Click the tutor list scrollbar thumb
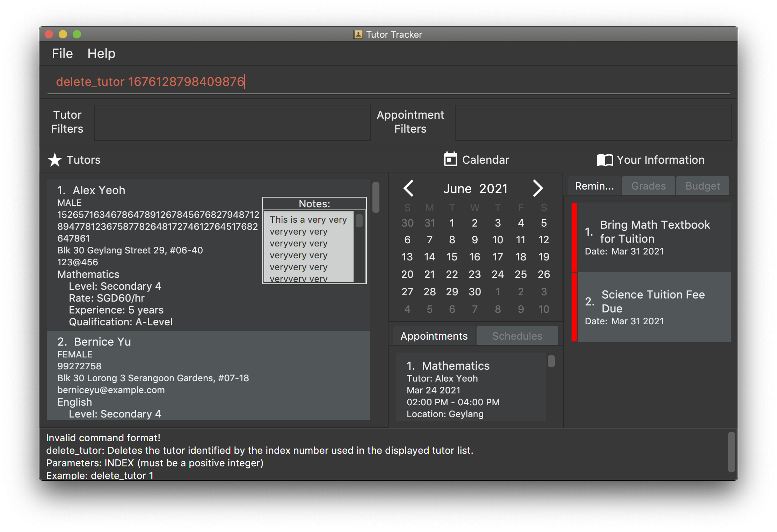Screen dimensions: 777x532 pyautogui.click(x=376, y=197)
